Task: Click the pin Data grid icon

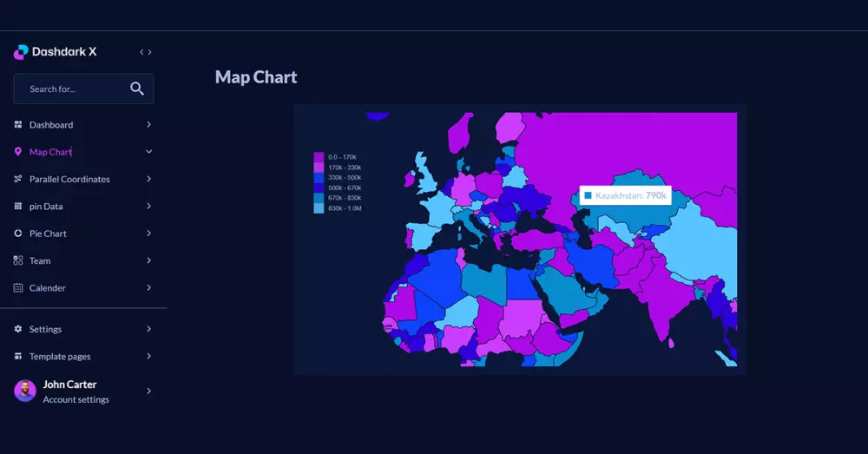Action: [17, 206]
